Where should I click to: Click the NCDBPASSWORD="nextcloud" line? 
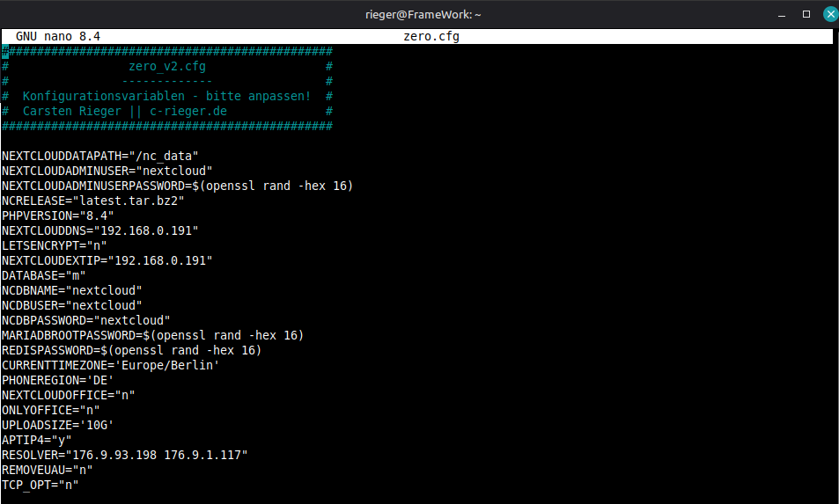pos(85,320)
